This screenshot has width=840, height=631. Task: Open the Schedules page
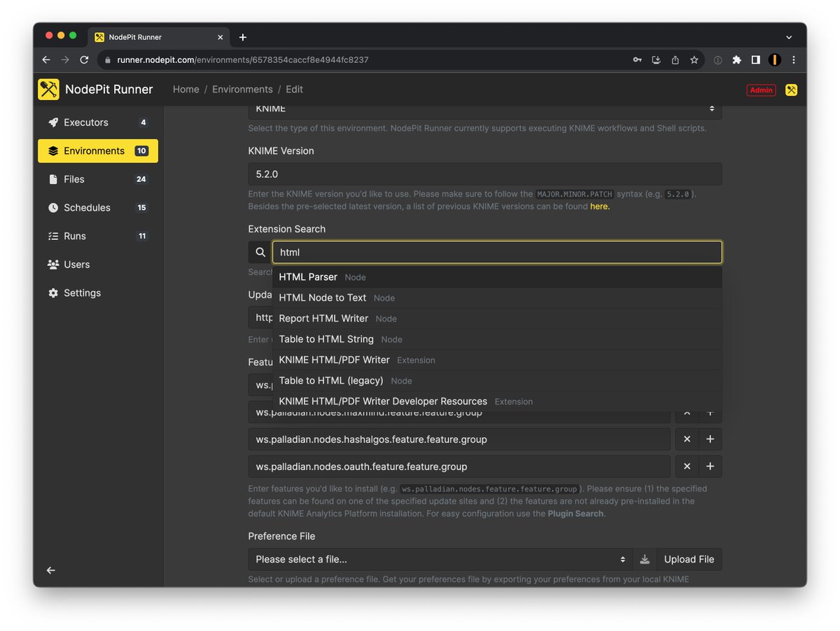click(x=98, y=208)
